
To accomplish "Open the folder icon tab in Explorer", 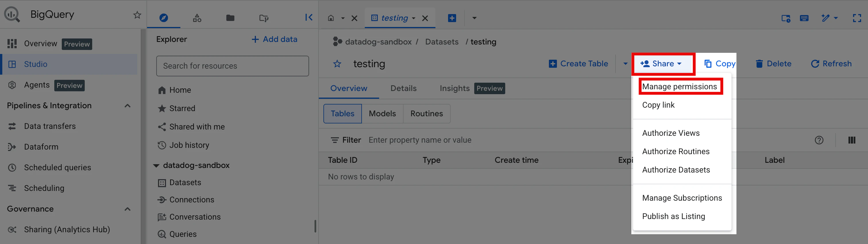I will click(x=230, y=18).
